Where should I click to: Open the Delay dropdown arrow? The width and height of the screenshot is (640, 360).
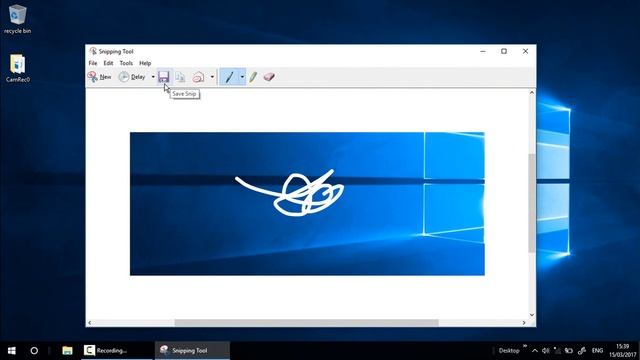point(153,77)
